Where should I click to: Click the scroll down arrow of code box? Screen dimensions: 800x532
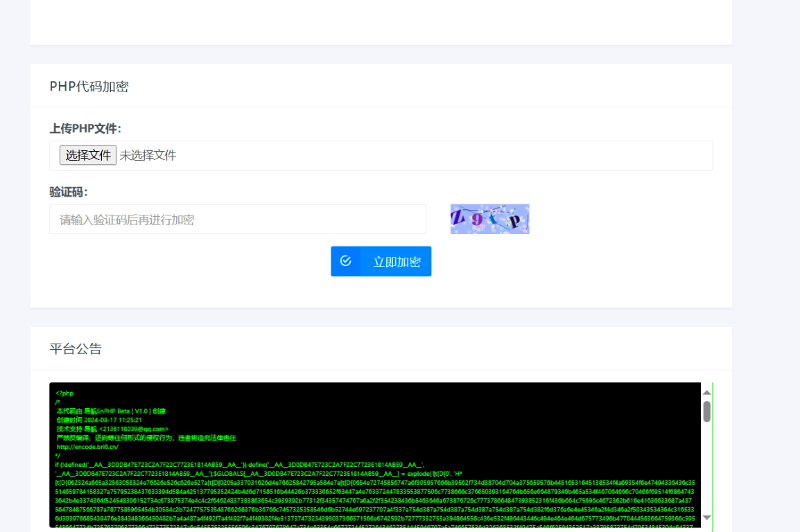pyautogui.click(x=706, y=517)
